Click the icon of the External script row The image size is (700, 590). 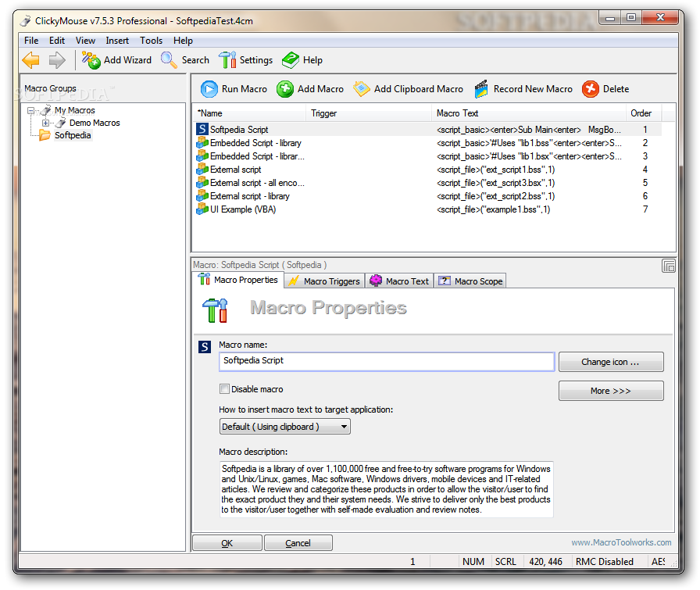coord(202,169)
